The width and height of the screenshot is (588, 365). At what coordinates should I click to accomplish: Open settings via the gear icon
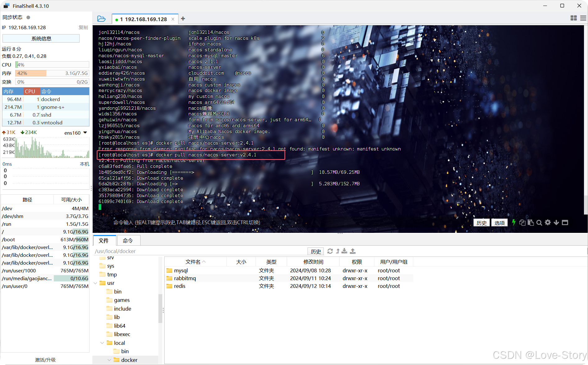tap(548, 222)
